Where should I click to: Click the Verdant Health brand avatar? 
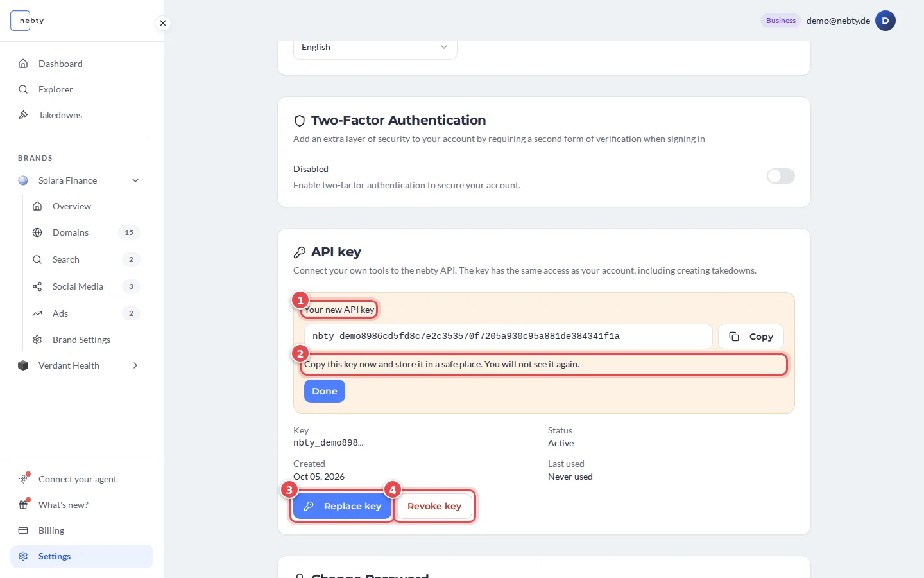23,365
